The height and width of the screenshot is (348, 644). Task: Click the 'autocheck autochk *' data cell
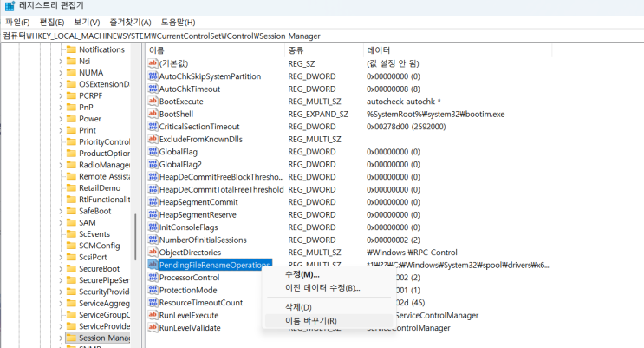click(x=403, y=102)
